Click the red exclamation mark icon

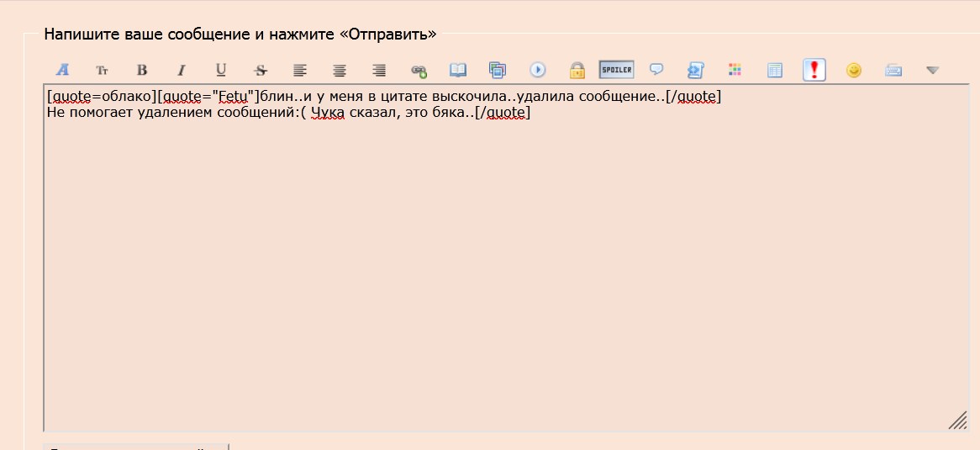814,70
